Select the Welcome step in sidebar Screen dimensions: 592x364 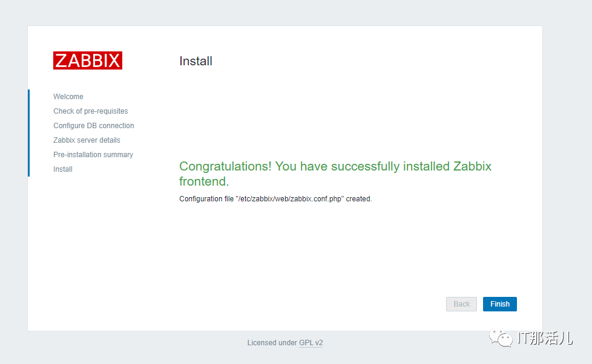tap(68, 97)
